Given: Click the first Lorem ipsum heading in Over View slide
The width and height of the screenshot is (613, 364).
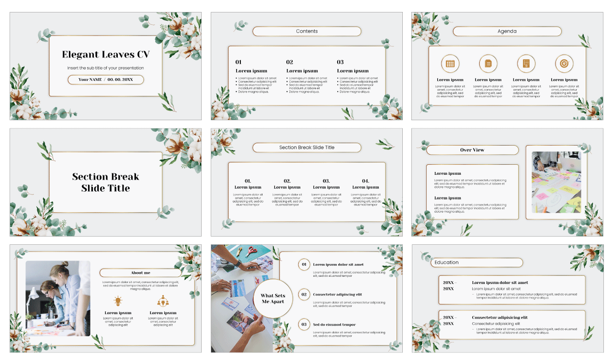Looking at the screenshot, I should [x=448, y=173].
